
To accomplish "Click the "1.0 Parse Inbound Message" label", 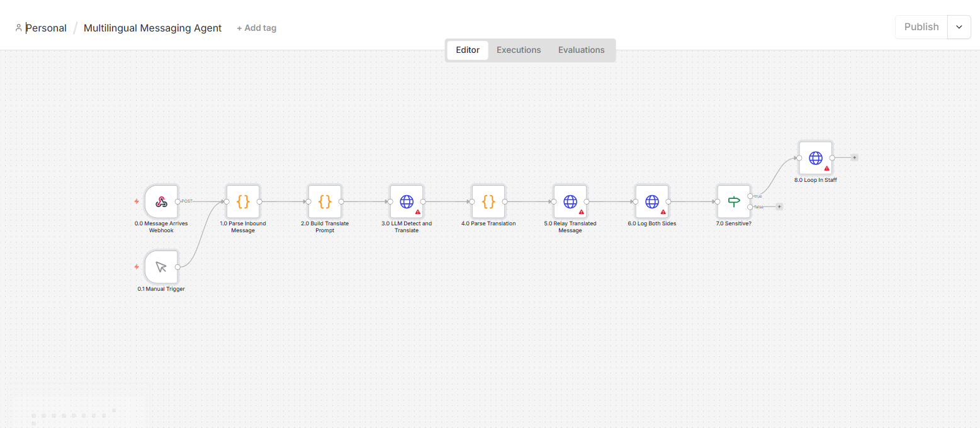I will (243, 227).
